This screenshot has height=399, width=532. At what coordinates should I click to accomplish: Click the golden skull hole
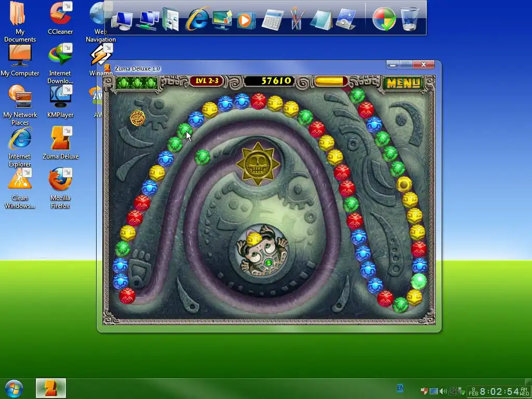coord(258,164)
